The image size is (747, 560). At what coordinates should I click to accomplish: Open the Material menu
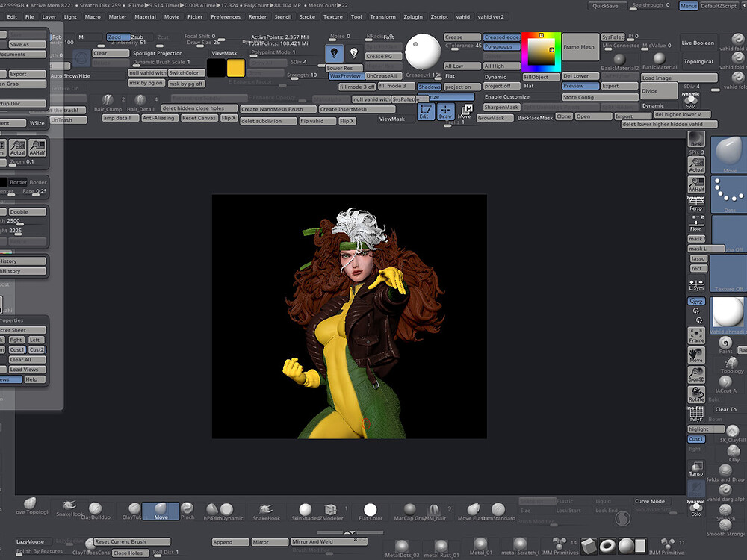pyautogui.click(x=146, y=16)
